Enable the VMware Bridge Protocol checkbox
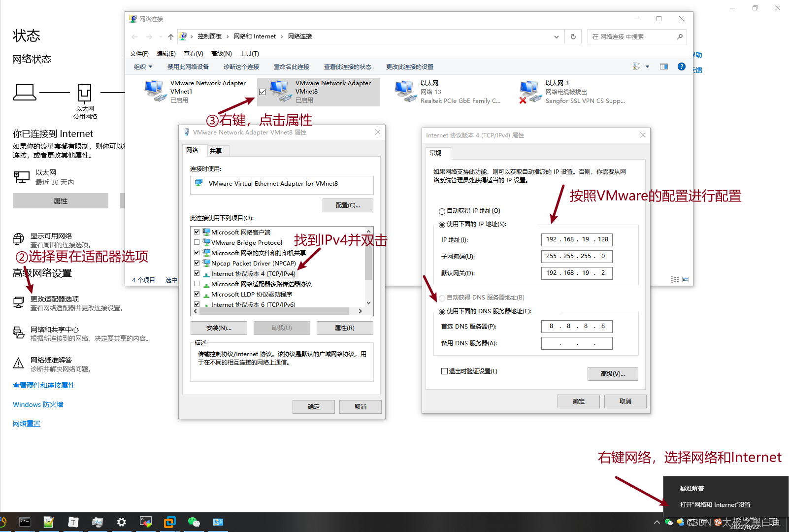The height and width of the screenshot is (532, 789). [197, 242]
